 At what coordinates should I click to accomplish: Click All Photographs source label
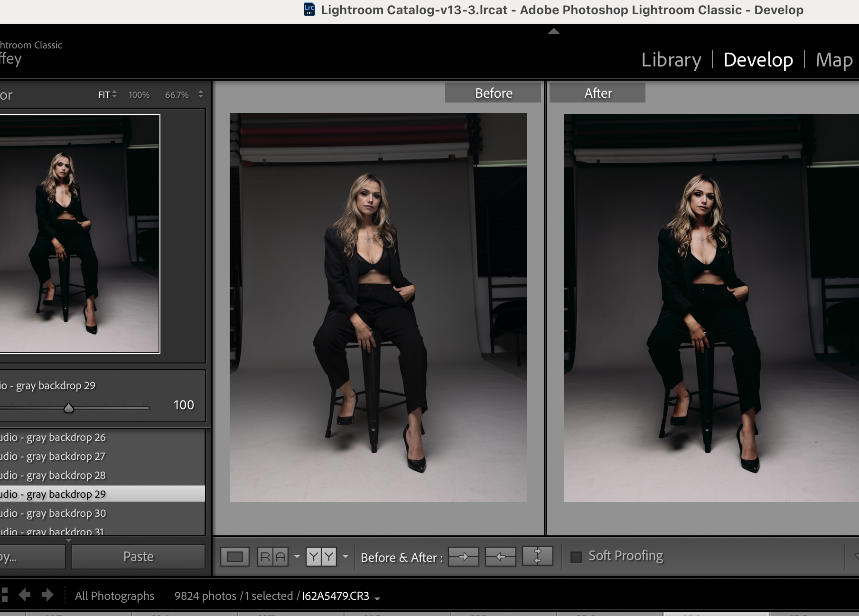[x=114, y=596]
